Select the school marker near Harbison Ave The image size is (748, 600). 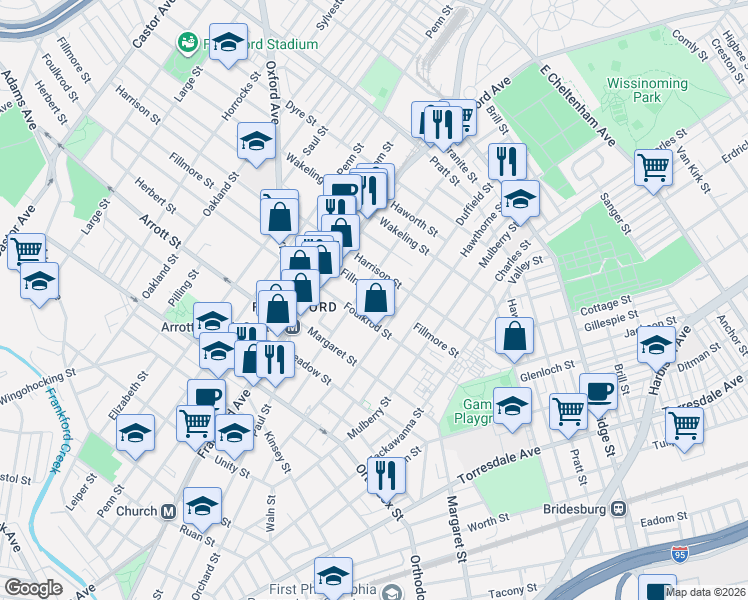tap(656, 345)
